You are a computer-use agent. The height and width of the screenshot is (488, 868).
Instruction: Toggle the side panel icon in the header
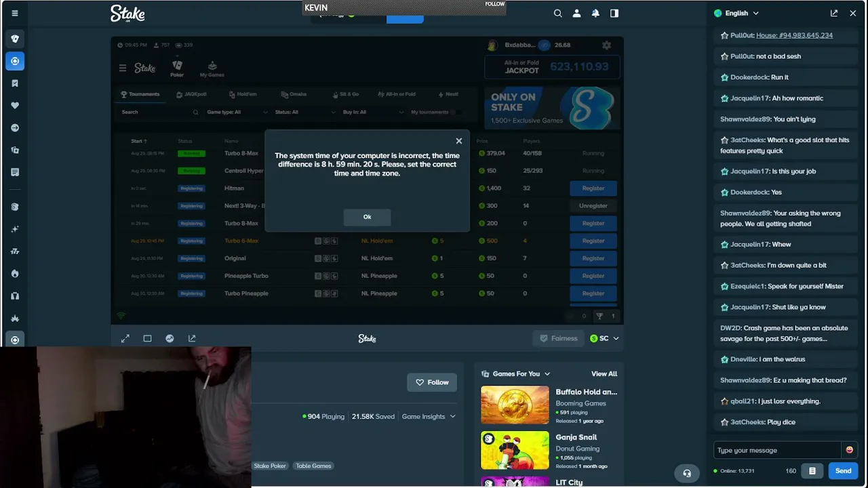click(x=614, y=13)
